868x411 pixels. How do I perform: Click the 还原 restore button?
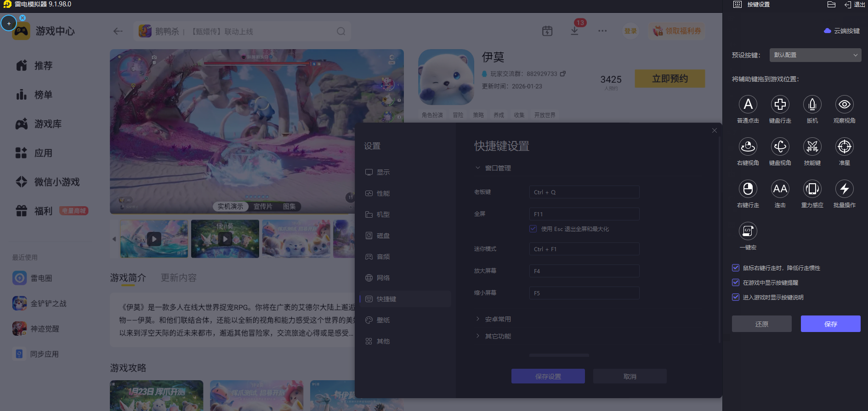tap(762, 324)
